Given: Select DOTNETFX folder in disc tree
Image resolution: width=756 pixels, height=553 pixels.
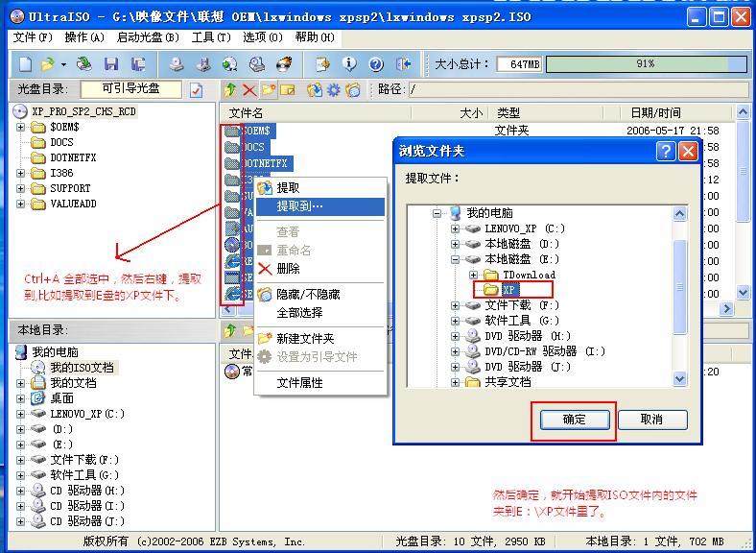Looking at the screenshot, I should [73, 157].
